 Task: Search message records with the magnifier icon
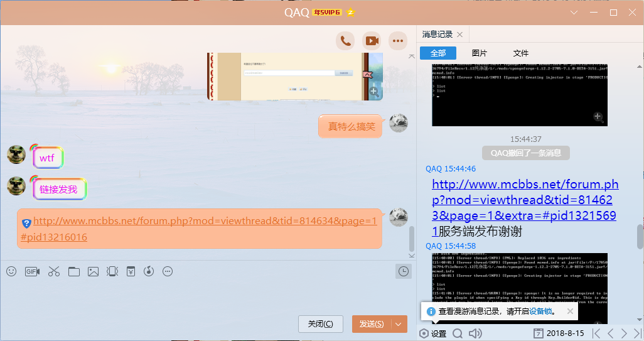pyautogui.click(x=458, y=333)
